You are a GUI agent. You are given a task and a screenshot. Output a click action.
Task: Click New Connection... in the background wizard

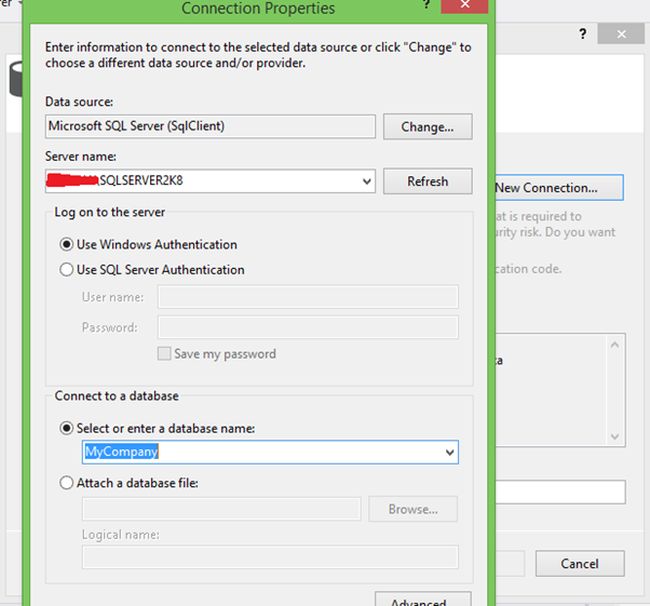pos(559,188)
